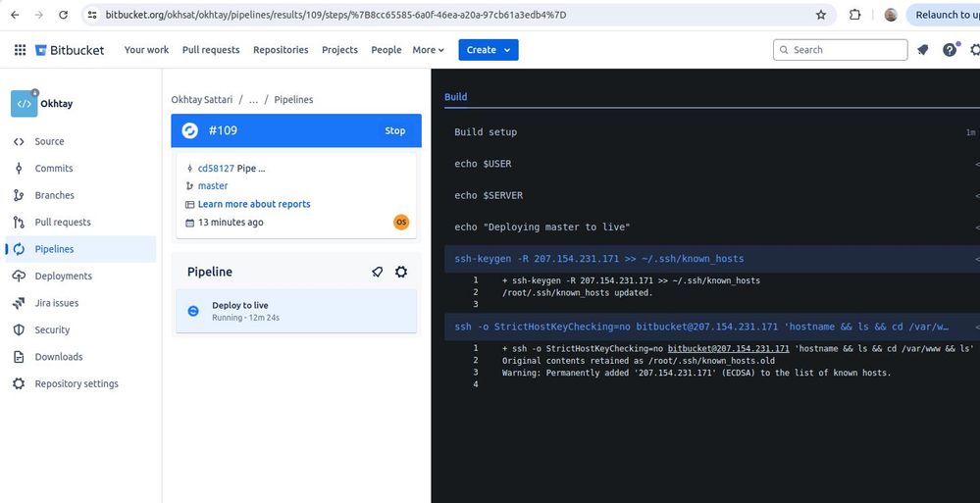Bookmark this page with the star icon

pyautogui.click(x=821, y=15)
